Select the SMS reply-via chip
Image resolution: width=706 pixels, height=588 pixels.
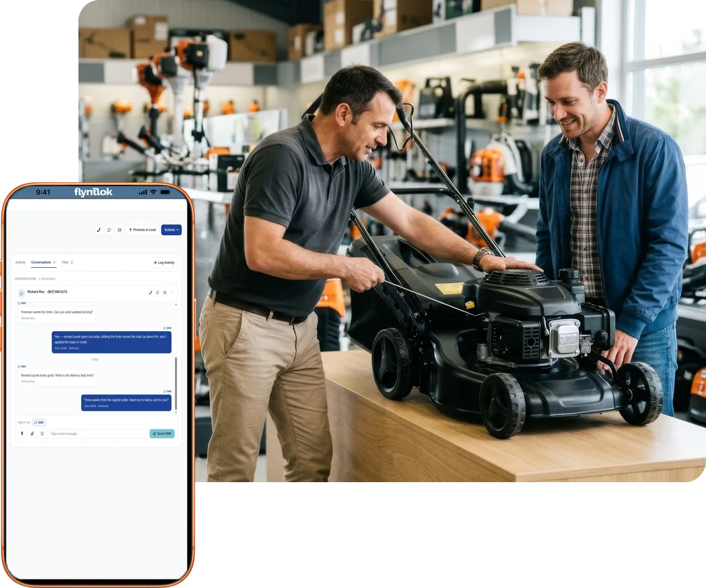tap(39, 423)
